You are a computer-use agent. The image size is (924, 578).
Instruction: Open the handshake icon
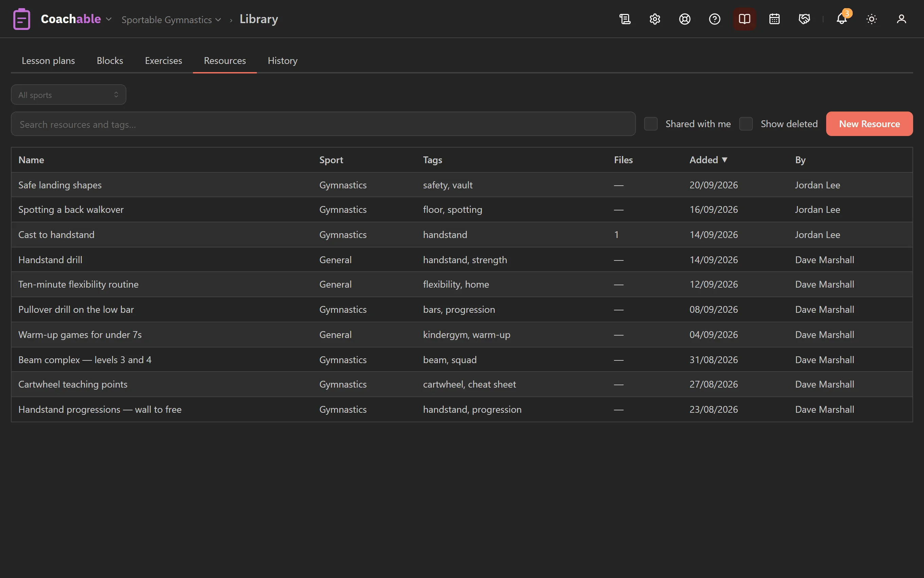804,19
